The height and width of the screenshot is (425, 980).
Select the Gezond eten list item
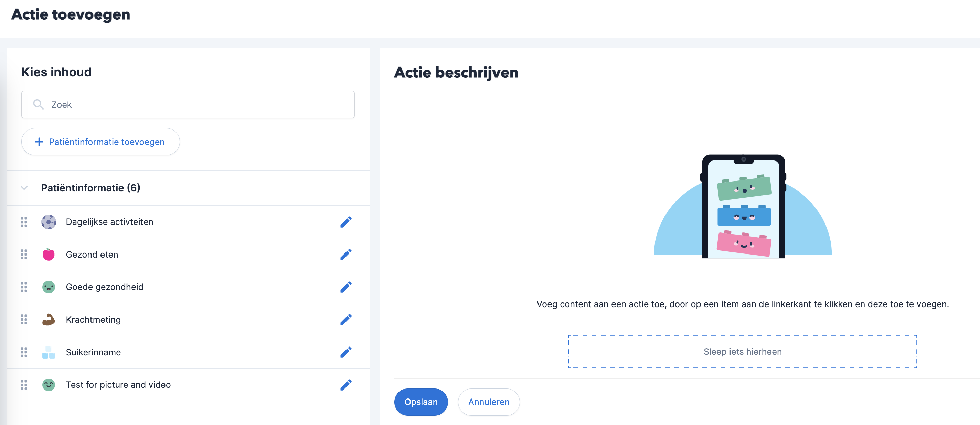[188, 255]
